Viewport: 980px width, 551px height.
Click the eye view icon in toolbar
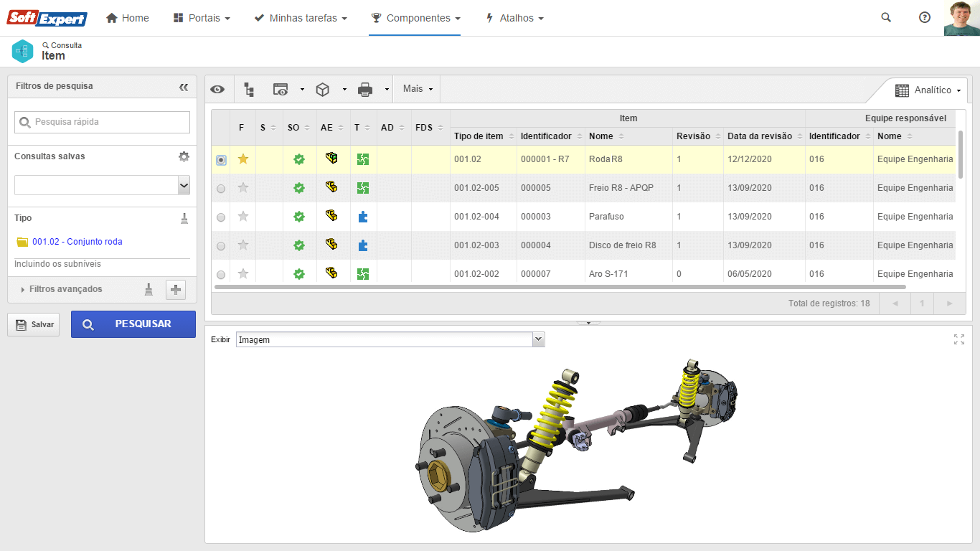pos(217,90)
